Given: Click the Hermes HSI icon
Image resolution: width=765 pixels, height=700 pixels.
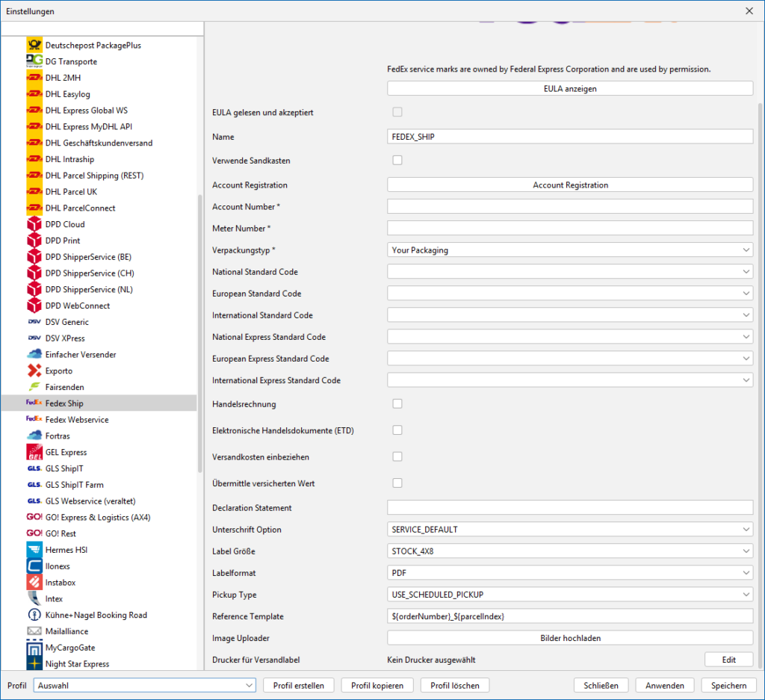Looking at the screenshot, I should (x=34, y=550).
